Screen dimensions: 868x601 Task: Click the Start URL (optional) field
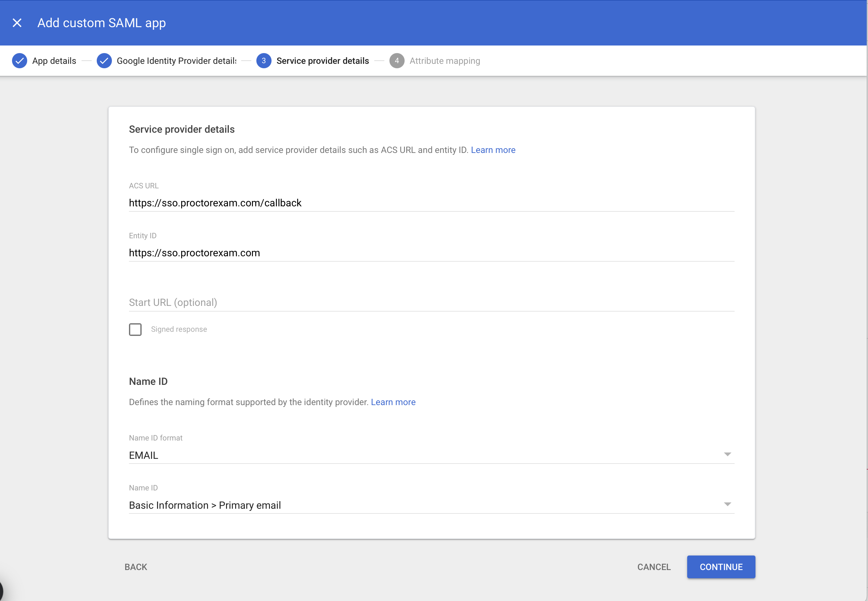(x=431, y=302)
